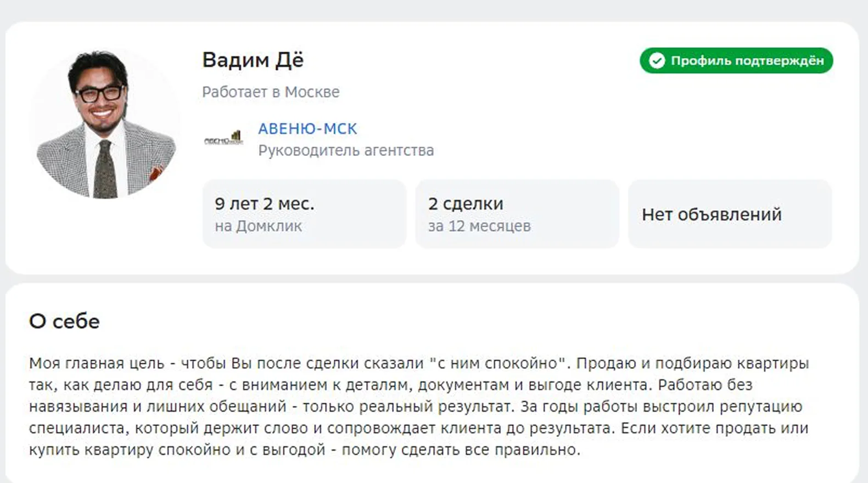
Task: Click the sentence starting "Если хотите продать"
Action: tap(714, 428)
